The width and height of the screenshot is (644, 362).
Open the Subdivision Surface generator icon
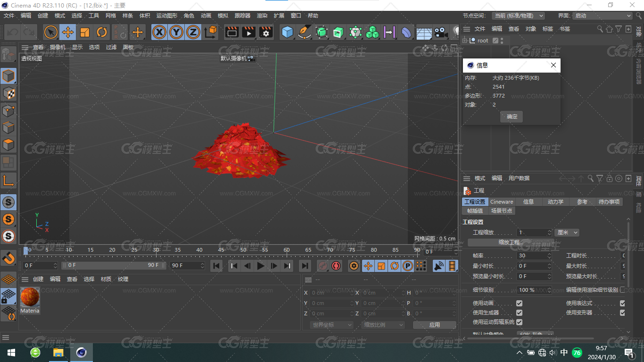(322, 32)
